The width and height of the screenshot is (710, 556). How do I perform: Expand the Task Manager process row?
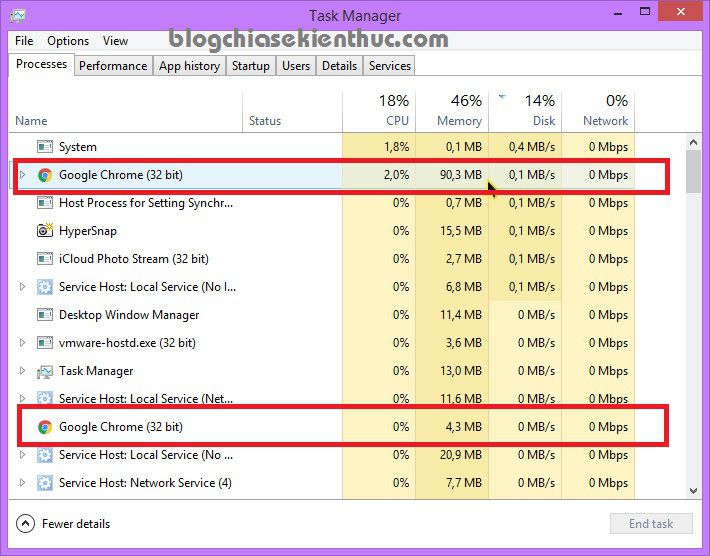[22, 371]
